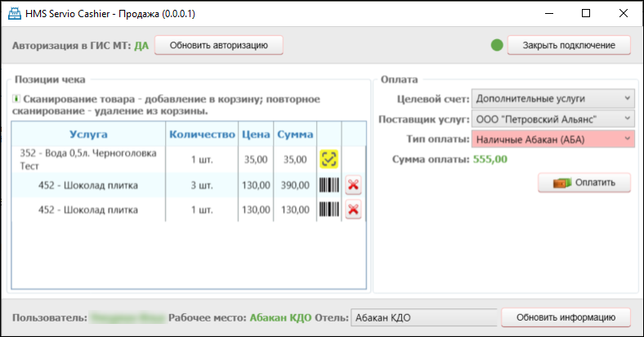Focus the Отель text field

click(423, 317)
